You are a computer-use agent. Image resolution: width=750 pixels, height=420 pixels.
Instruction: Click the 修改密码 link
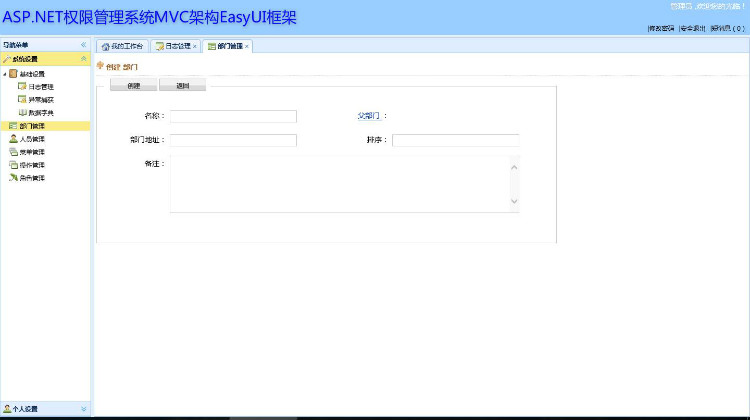661,28
